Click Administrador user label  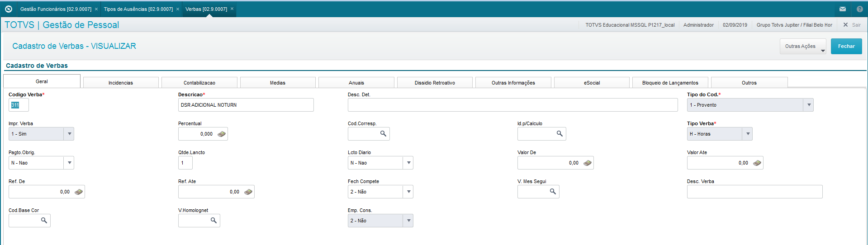pyautogui.click(x=698, y=25)
